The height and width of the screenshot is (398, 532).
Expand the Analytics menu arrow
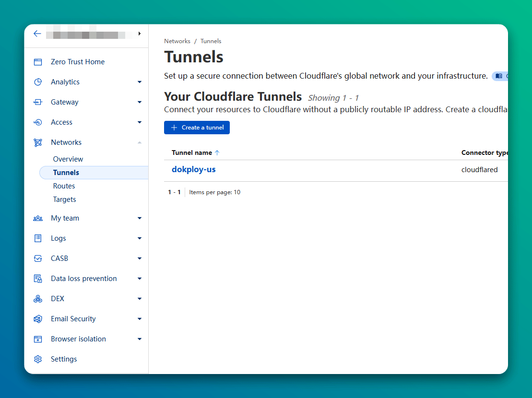(140, 82)
